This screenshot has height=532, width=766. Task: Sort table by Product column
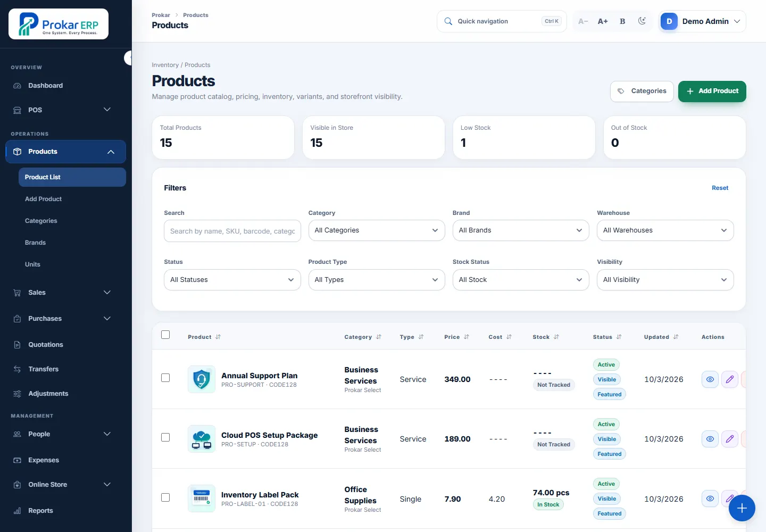tap(204, 337)
